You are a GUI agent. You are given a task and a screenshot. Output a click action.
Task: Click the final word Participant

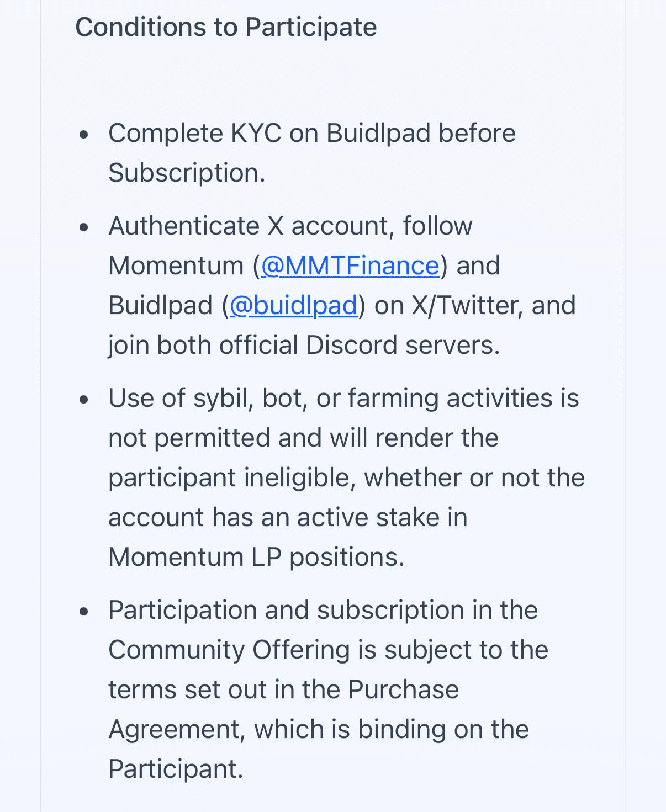click(175, 769)
